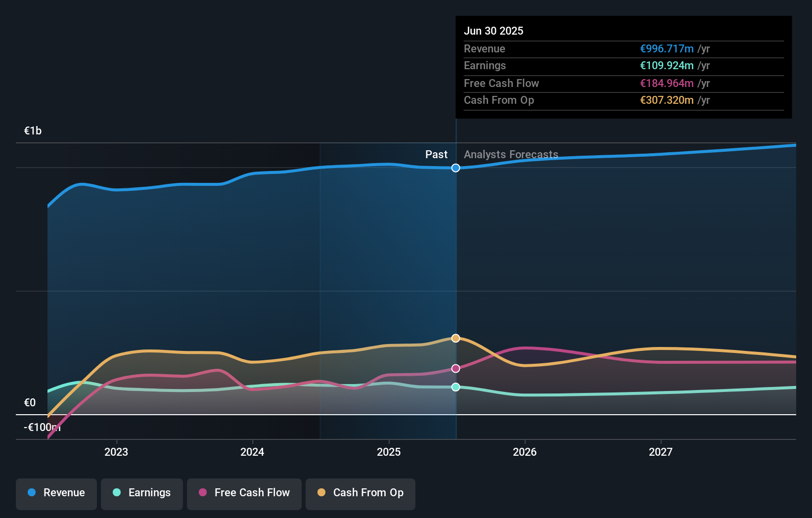Click the Earnings row label in tooltip

click(x=485, y=65)
